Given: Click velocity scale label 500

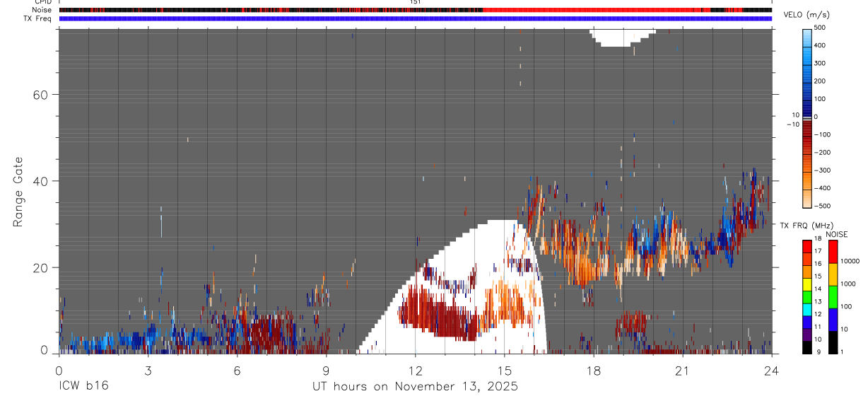Looking at the screenshot, I should [820, 28].
